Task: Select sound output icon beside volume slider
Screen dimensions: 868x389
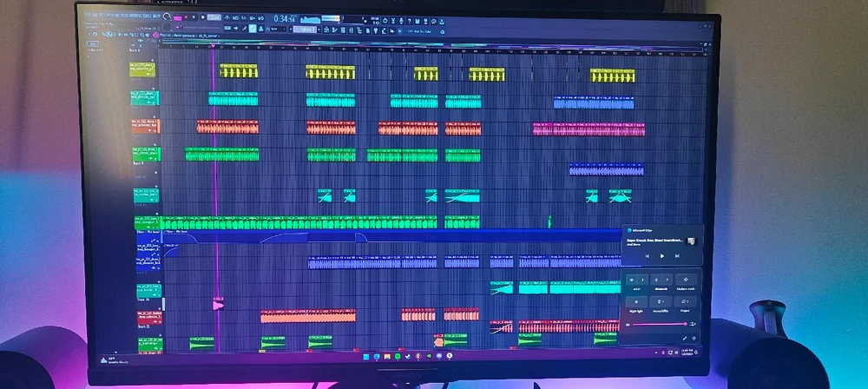Action: (693, 324)
